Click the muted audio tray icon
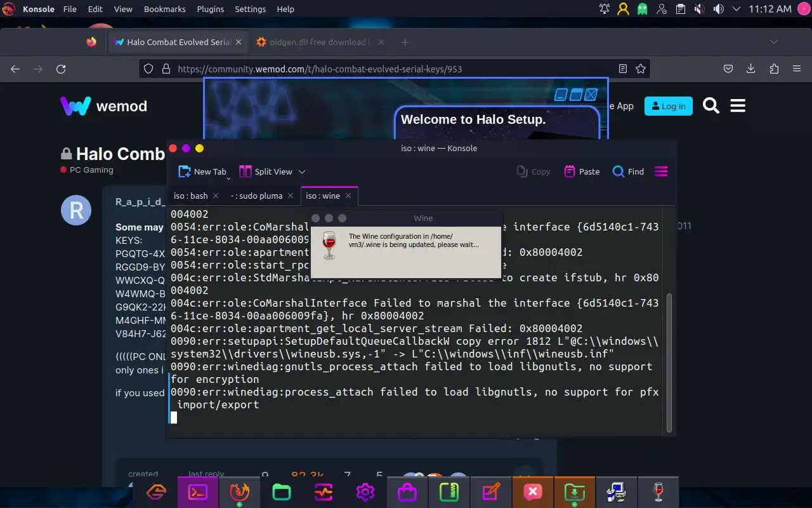The height and width of the screenshot is (508, 812). (699, 9)
